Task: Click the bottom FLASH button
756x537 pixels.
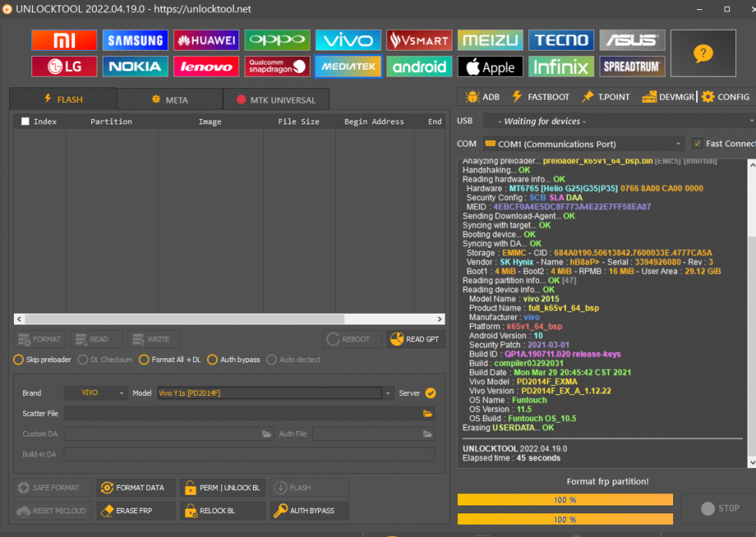Action: click(x=310, y=488)
